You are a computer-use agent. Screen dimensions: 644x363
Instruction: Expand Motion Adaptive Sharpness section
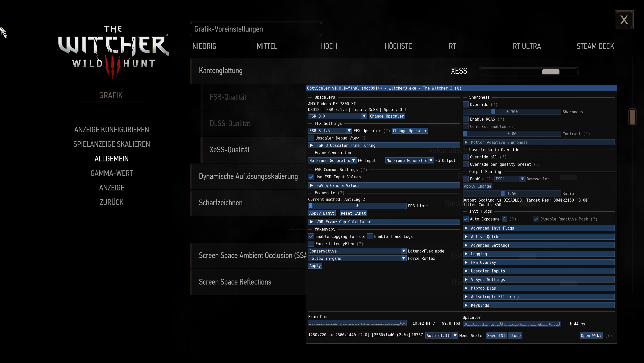tap(539, 142)
